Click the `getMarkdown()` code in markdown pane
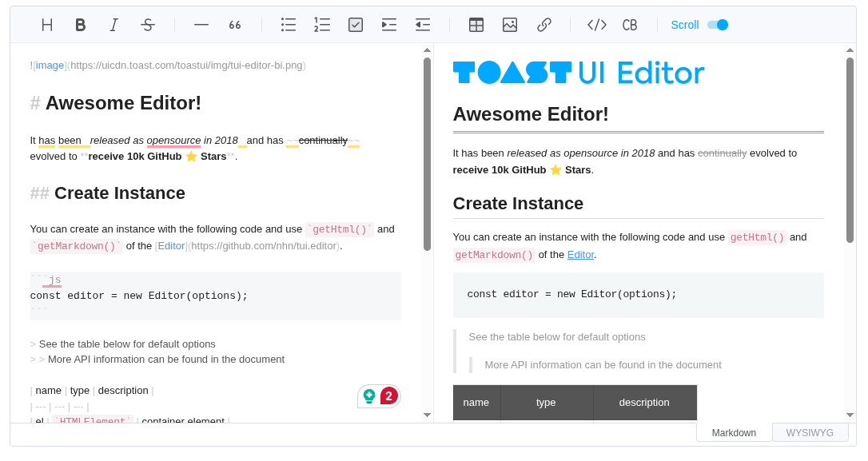The width and height of the screenshot is (868, 461). tap(77, 246)
